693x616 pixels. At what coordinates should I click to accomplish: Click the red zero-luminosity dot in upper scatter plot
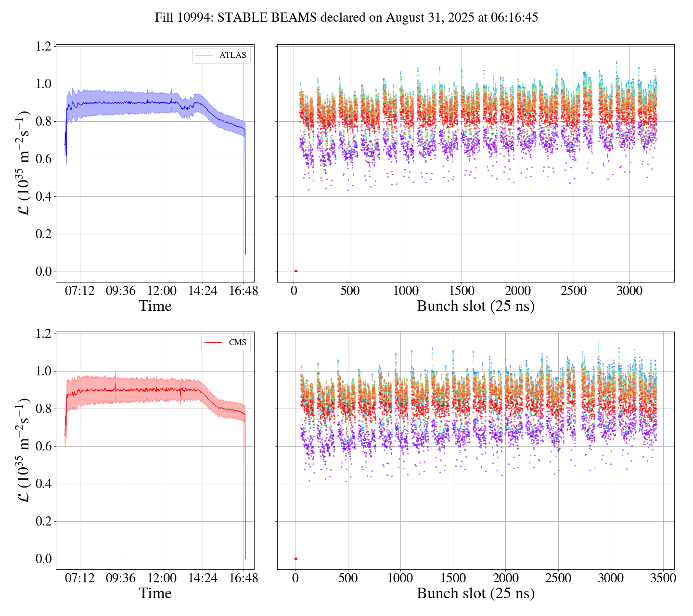[x=295, y=271]
